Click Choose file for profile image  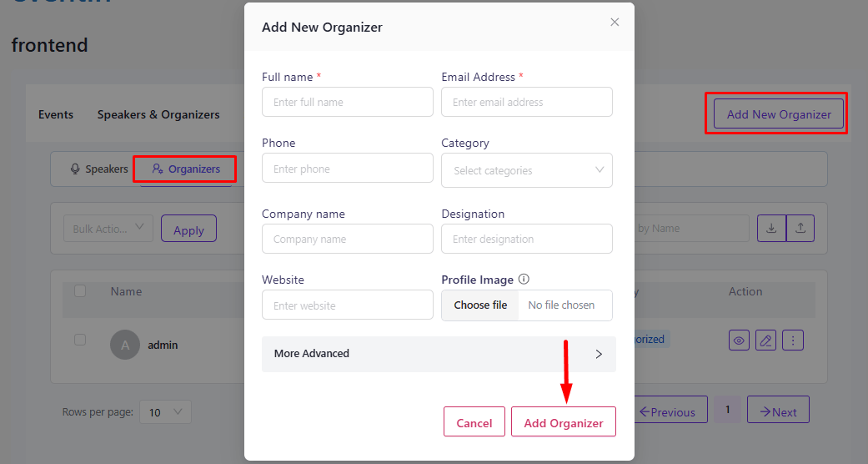point(480,305)
